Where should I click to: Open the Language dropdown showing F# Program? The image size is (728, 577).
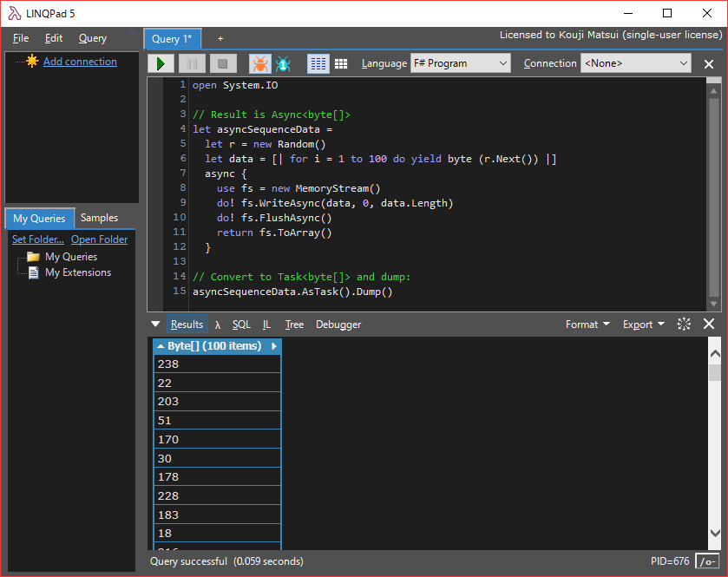click(461, 63)
